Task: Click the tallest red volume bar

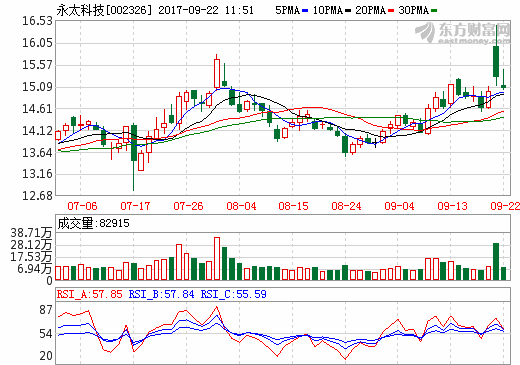Action: [x=217, y=259]
